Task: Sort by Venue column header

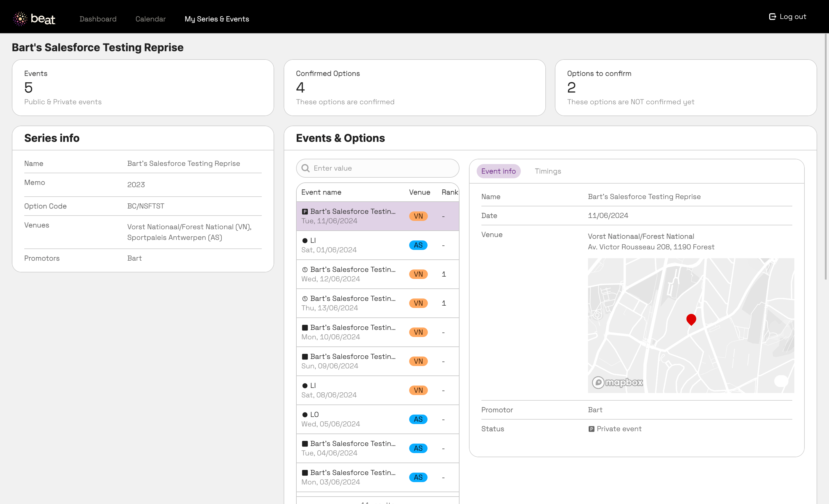Action: point(420,192)
